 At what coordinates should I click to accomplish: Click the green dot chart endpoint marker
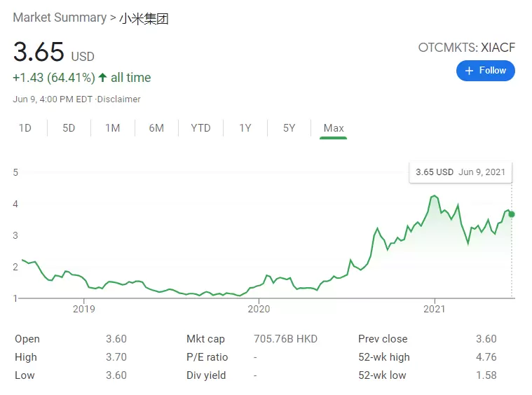tap(512, 214)
